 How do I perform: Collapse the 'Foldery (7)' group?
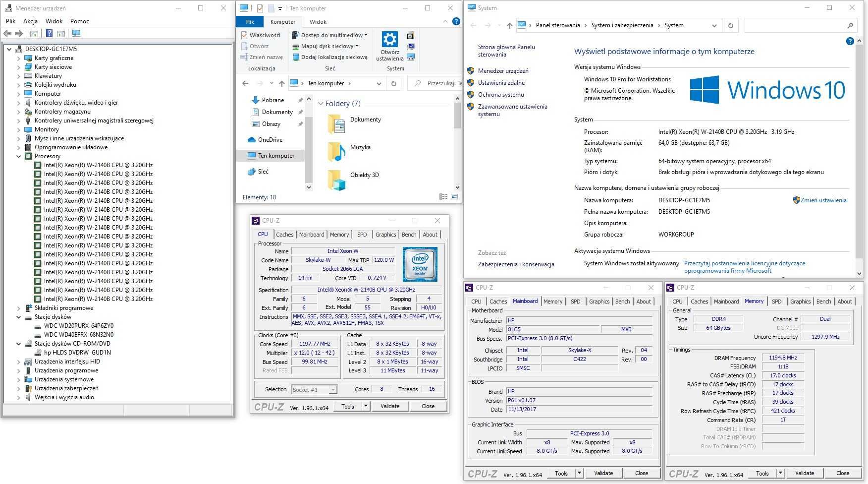pos(321,104)
